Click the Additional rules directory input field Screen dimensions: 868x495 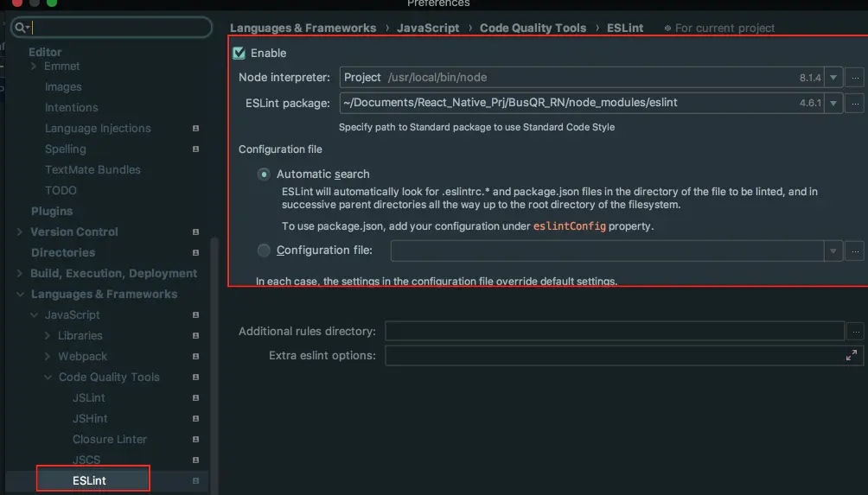coord(615,331)
